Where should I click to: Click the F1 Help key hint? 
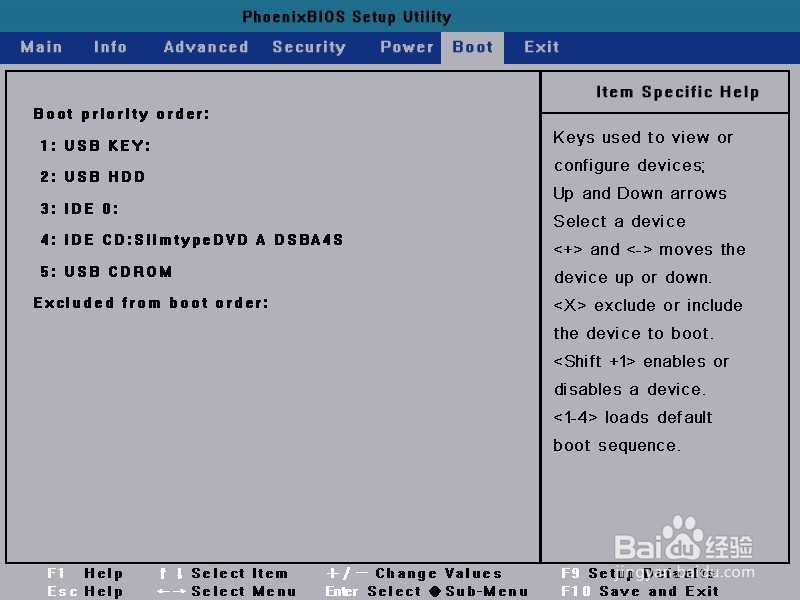pos(85,573)
